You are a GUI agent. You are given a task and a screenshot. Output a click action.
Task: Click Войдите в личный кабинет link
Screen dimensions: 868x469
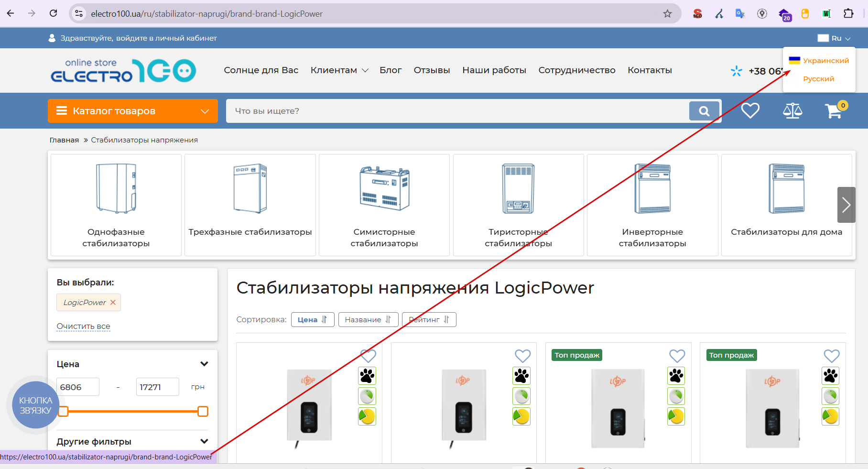(x=166, y=38)
